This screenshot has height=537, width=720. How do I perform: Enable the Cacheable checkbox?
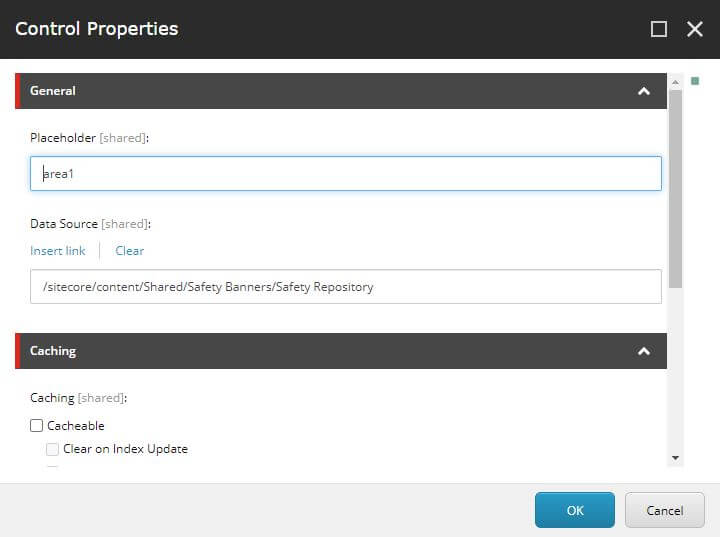click(x=37, y=426)
